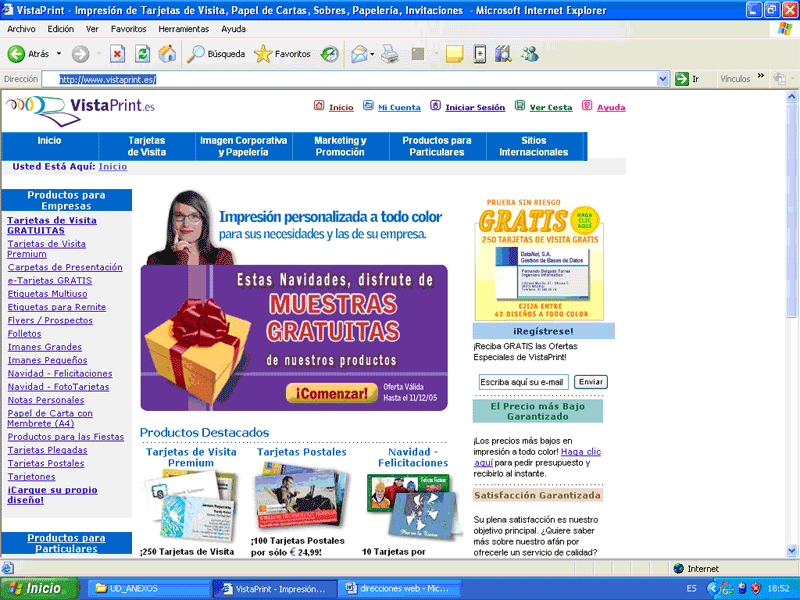
Task: Open the Búsqueda search tool
Action: click(x=216, y=54)
